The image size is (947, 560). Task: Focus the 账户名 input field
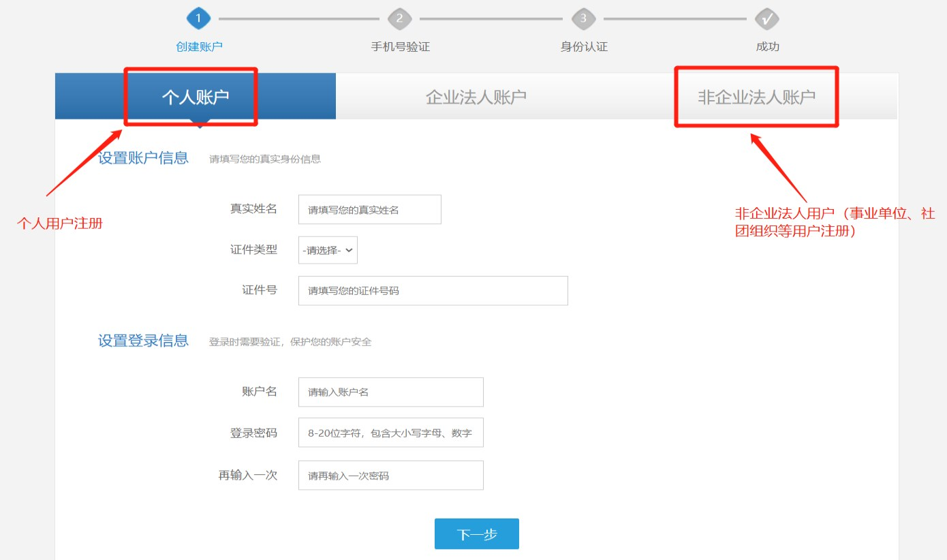(x=390, y=392)
